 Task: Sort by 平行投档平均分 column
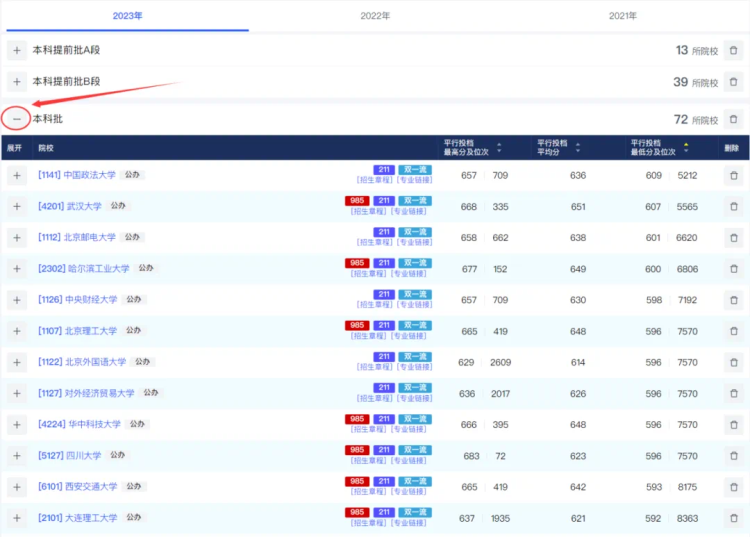pos(578,148)
